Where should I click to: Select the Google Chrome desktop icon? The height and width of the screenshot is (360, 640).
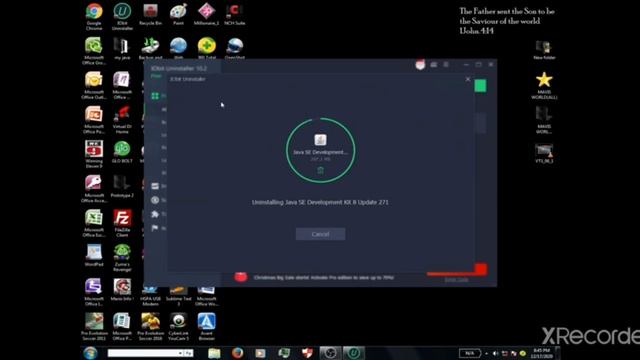[94, 17]
